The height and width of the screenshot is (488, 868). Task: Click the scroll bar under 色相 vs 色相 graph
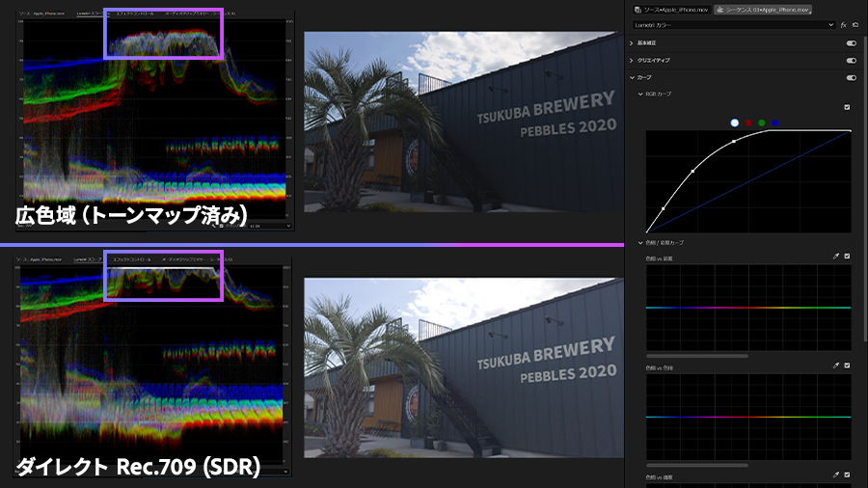coord(697,465)
